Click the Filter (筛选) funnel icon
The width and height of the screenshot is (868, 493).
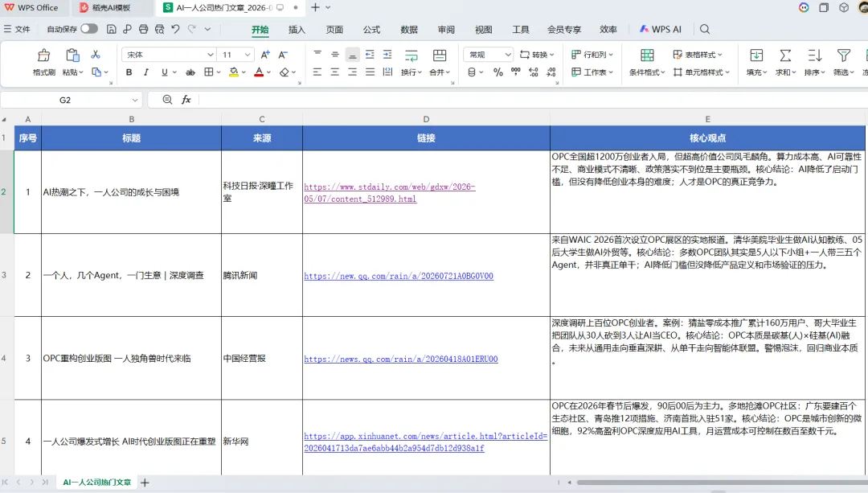coord(844,55)
